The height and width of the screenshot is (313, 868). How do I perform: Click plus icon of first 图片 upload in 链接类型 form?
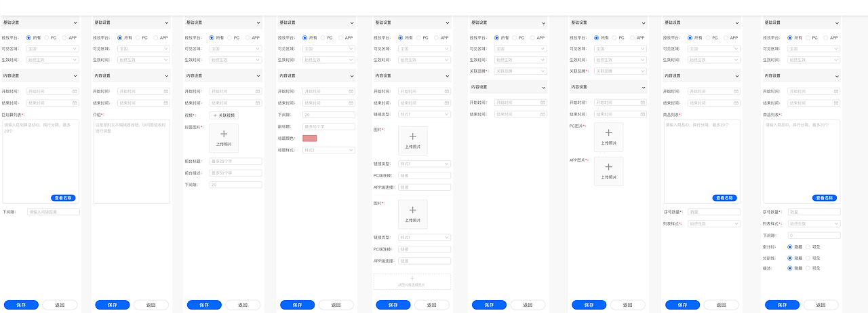coord(412,136)
